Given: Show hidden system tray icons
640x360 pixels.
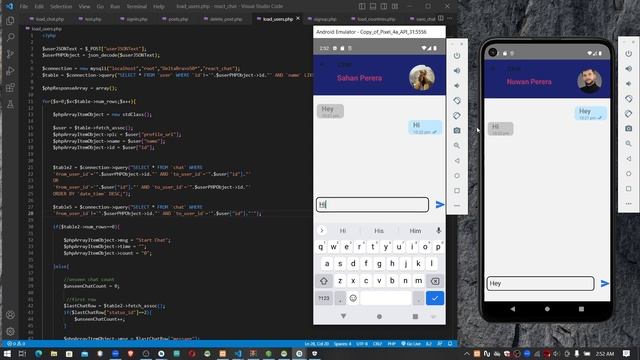Looking at the screenshot, I should (467, 353).
